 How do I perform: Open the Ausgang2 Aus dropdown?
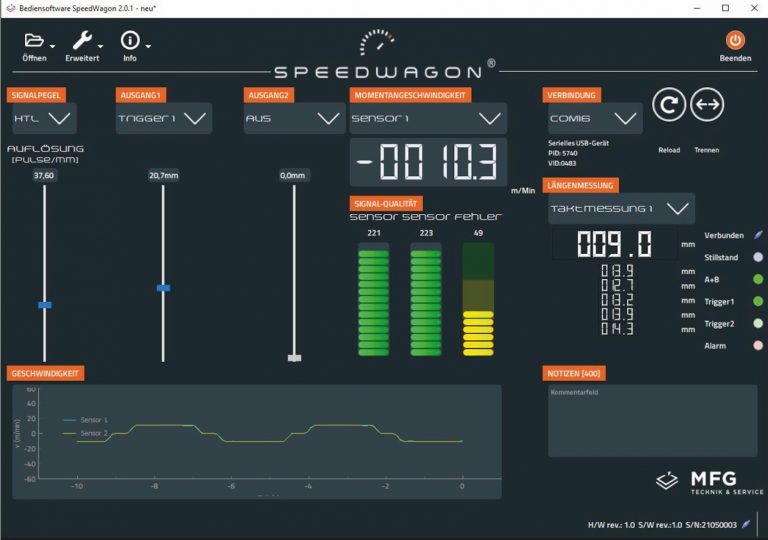click(294, 118)
